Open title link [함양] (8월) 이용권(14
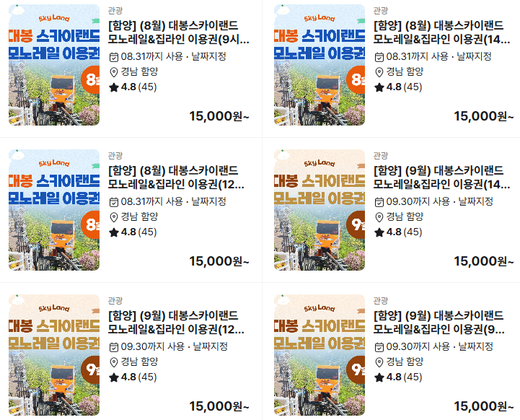 [441, 32]
